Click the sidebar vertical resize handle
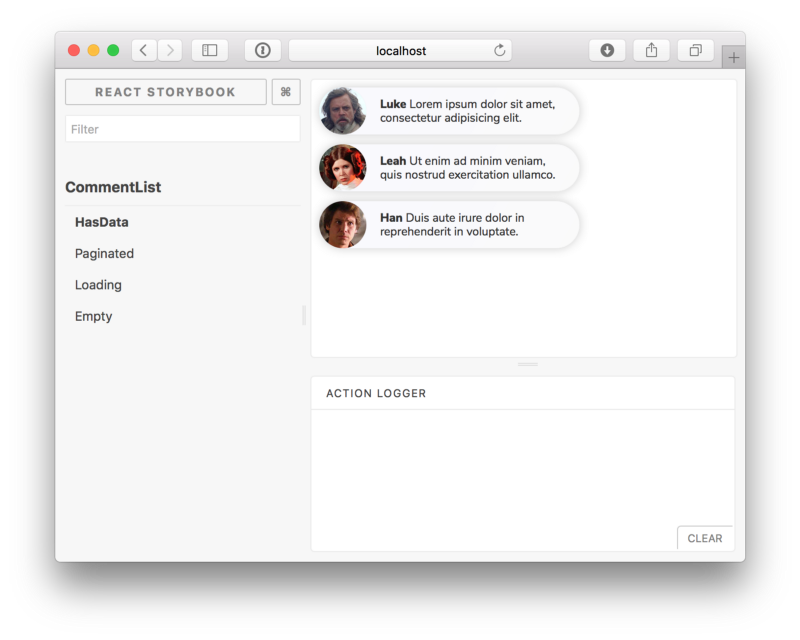Viewport: 800px width, 640px height. coord(304,315)
